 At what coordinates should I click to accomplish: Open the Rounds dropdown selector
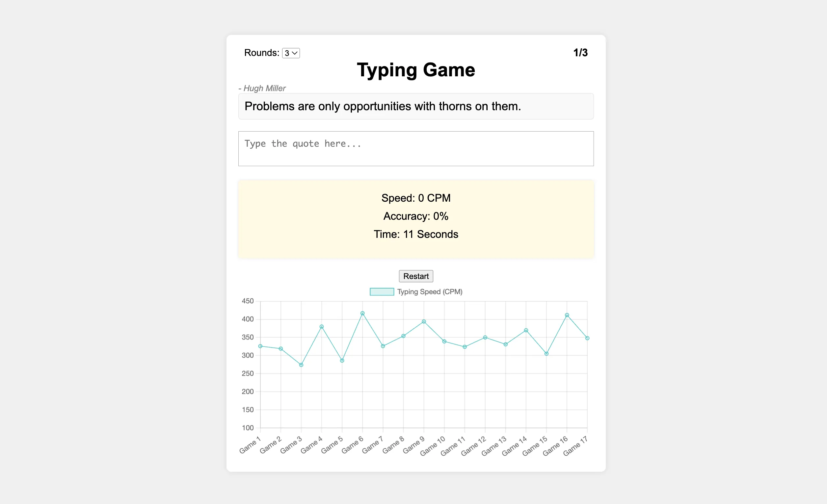point(291,53)
